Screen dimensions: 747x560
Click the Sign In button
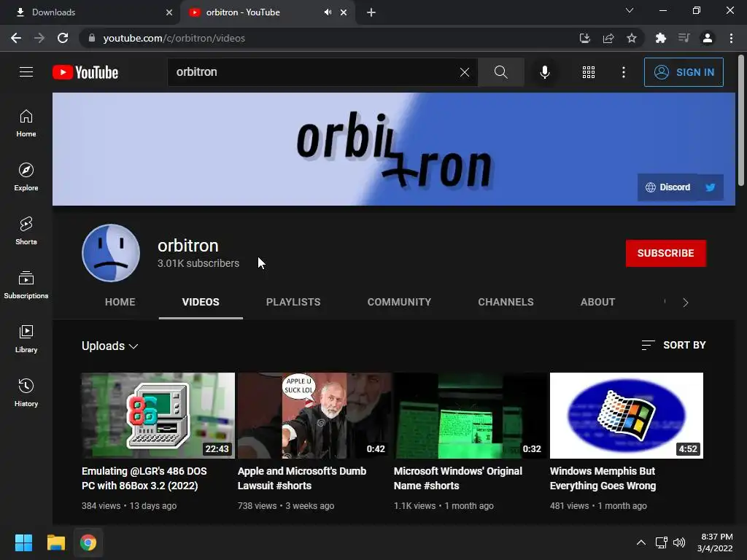tap(684, 72)
